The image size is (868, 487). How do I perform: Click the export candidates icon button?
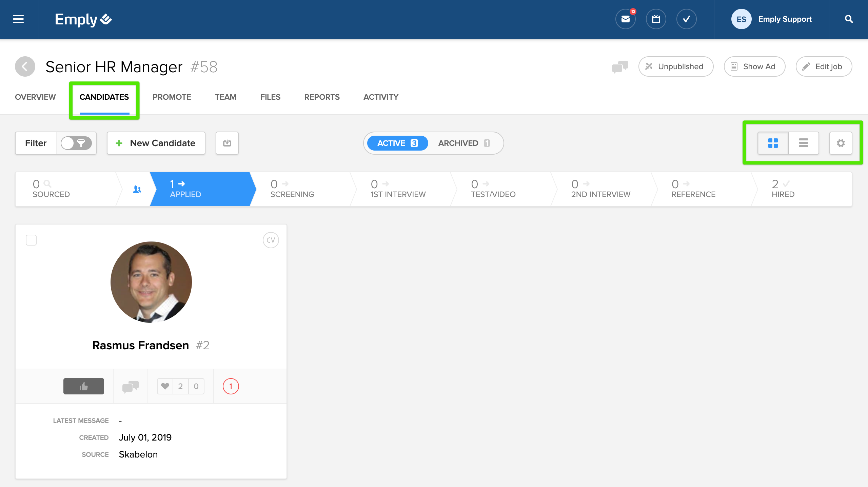(227, 143)
